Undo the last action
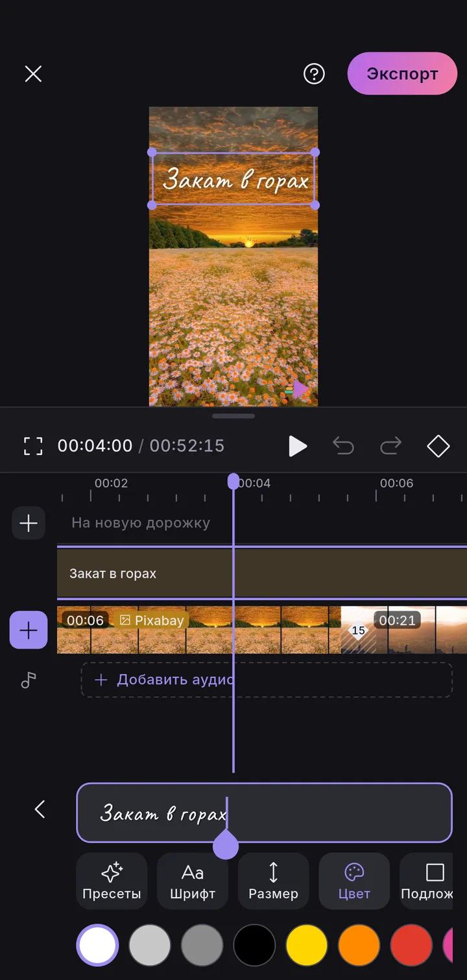The image size is (467, 980). coord(343,446)
